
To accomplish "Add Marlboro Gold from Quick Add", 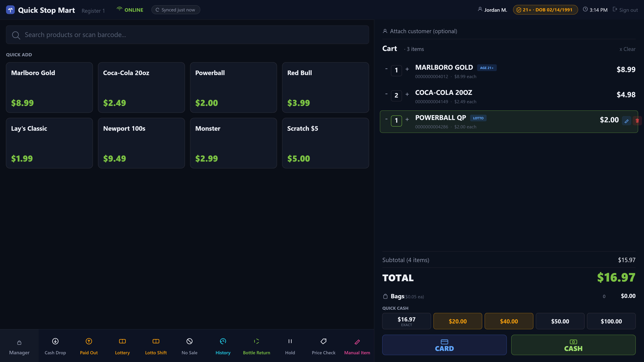I will pyautogui.click(x=49, y=87).
